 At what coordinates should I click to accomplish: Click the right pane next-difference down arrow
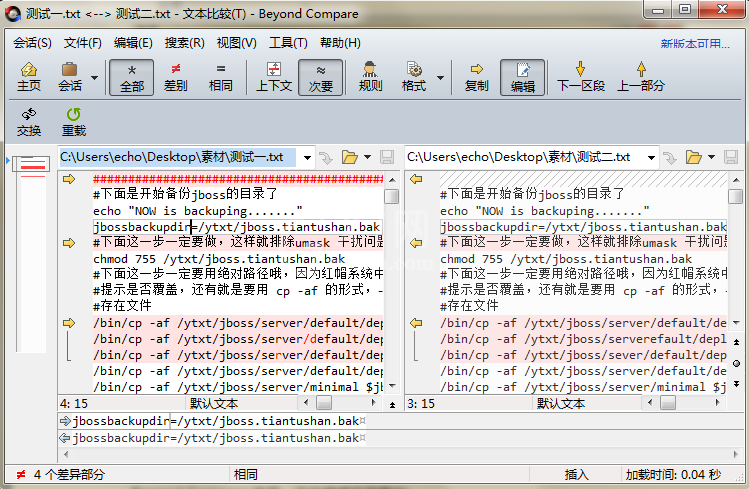736,384
